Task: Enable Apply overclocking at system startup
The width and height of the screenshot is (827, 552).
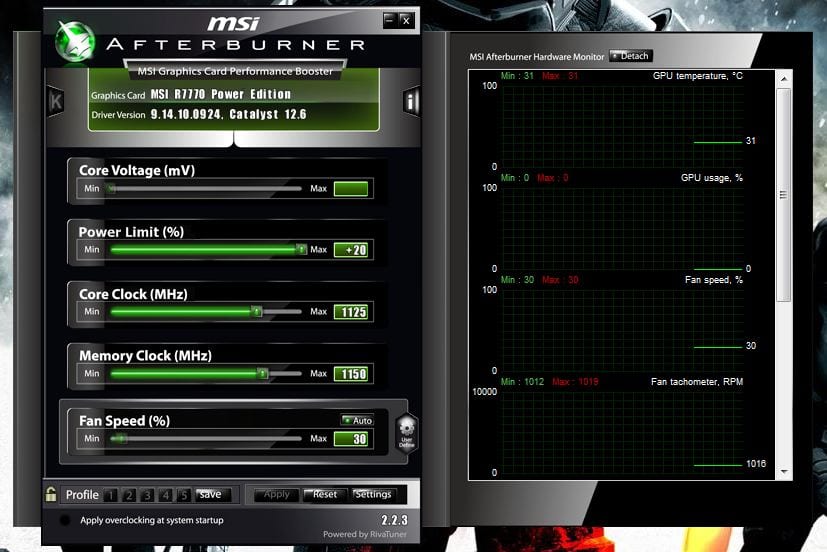Action: [x=65, y=521]
